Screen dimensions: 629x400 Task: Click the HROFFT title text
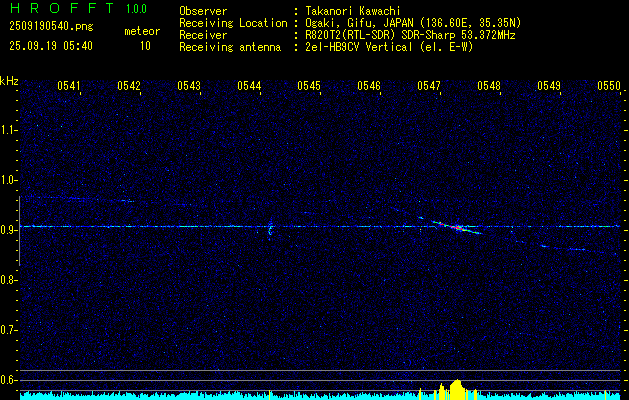(62, 8)
